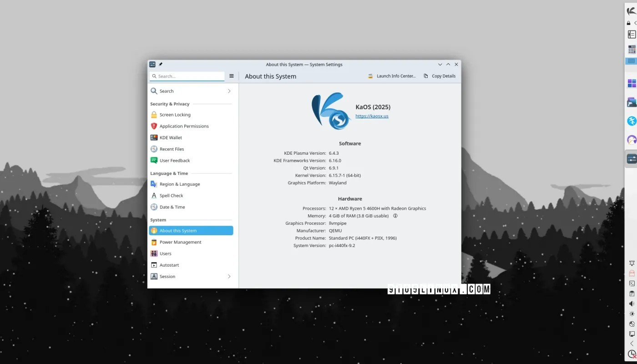Screen dimensions: 637x364
Task: Toggle the pin to keep window above others
Action: pos(160,64)
